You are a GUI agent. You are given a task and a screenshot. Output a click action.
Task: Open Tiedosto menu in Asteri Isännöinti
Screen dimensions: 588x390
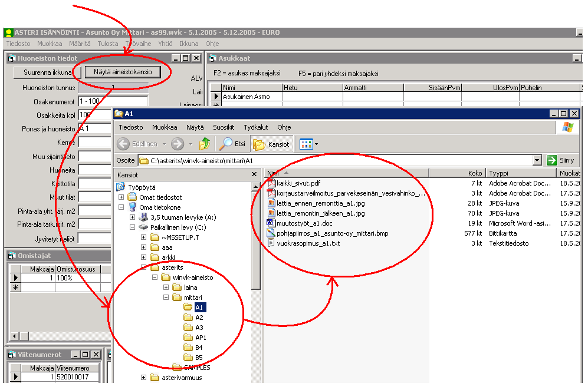click(18, 44)
